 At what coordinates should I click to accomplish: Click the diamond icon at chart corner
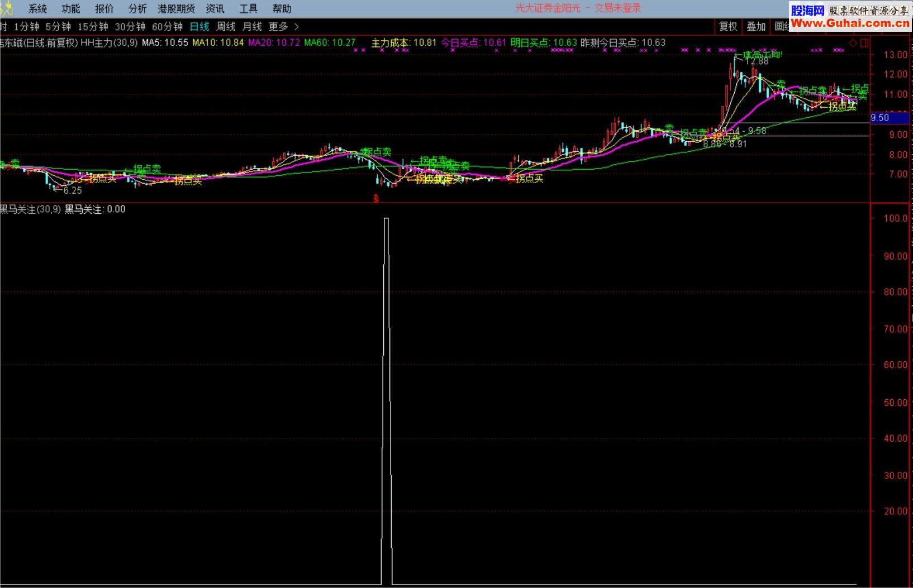(x=853, y=42)
